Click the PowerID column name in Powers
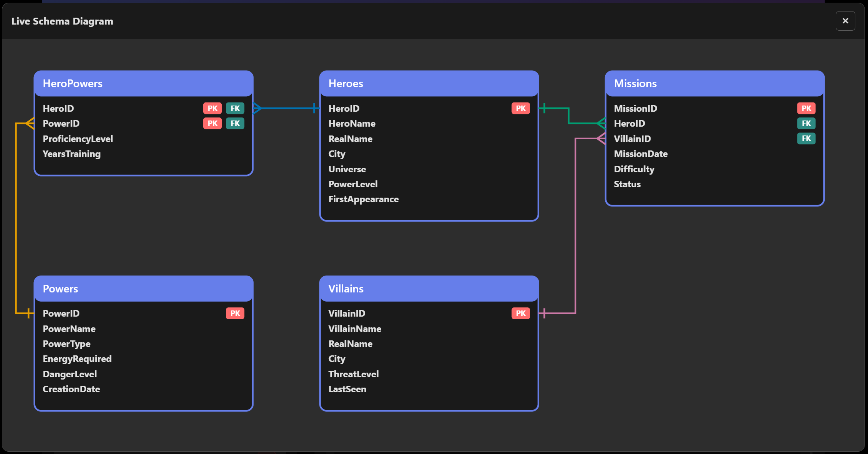868x454 pixels. [x=61, y=314]
